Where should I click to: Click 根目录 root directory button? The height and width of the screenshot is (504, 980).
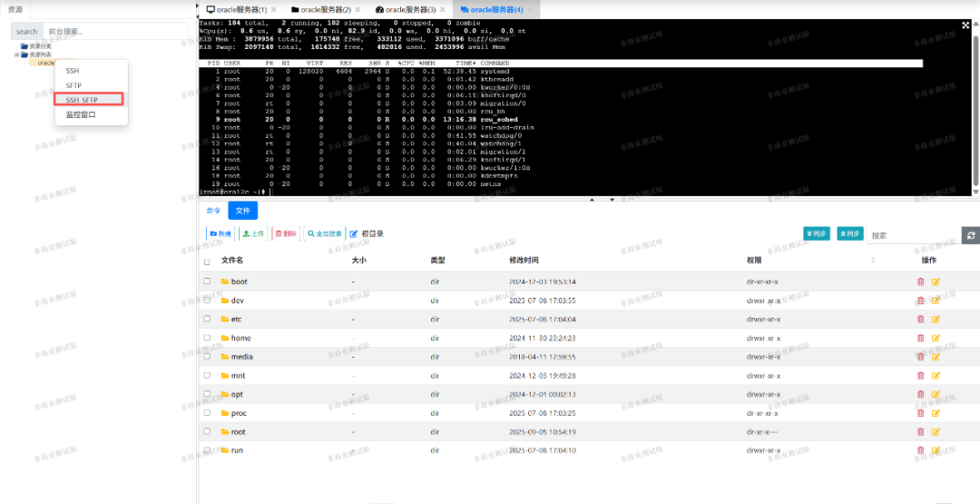[x=367, y=233]
